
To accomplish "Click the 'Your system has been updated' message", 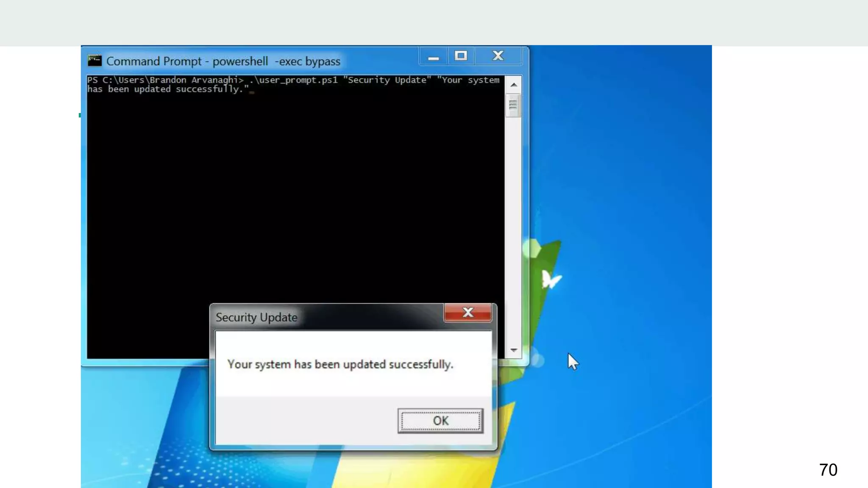I will [x=340, y=364].
